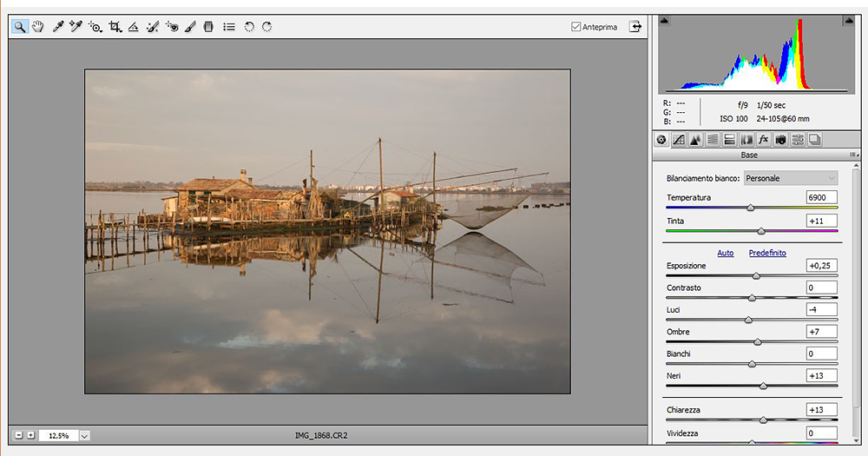The width and height of the screenshot is (868, 456).
Task: Select the Straighten tool
Action: pyautogui.click(x=133, y=27)
